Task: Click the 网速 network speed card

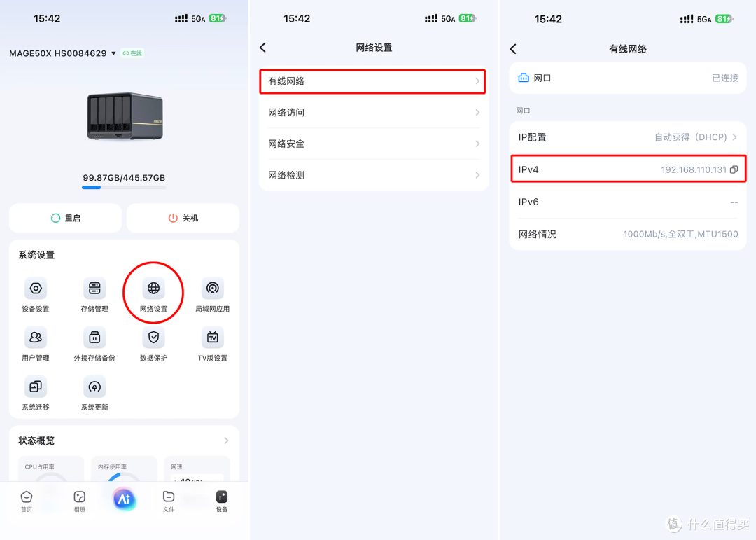Action: click(x=197, y=469)
